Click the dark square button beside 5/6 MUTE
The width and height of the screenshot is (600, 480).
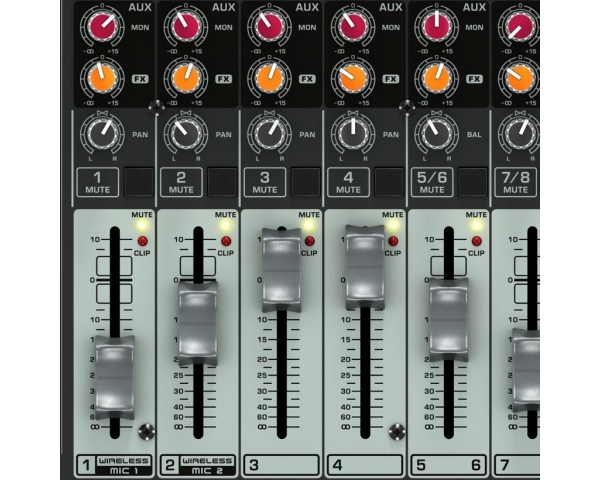tap(473, 182)
